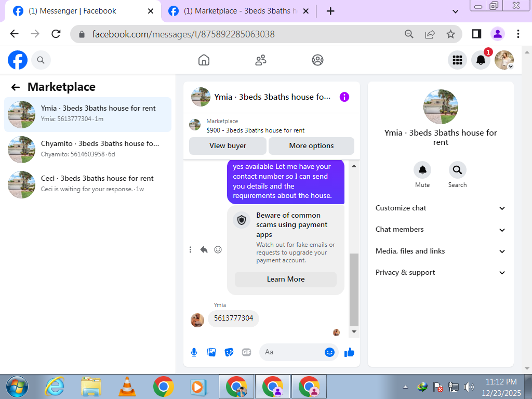
Task: Expand the Chat members section
Action: click(x=441, y=230)
